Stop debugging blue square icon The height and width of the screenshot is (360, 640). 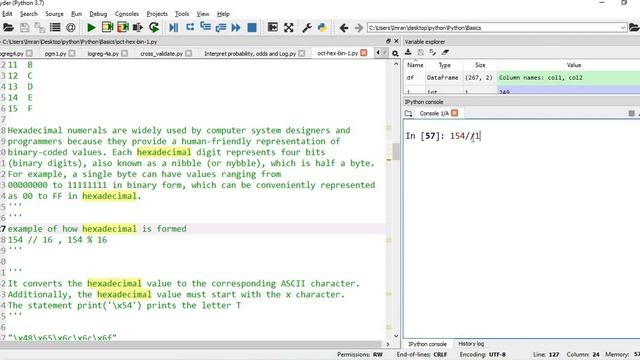(x=252, y=28)
